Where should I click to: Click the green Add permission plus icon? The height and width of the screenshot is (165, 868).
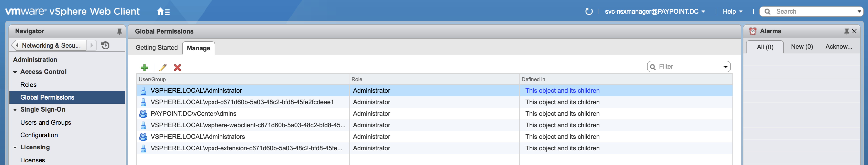pos(145,67)
